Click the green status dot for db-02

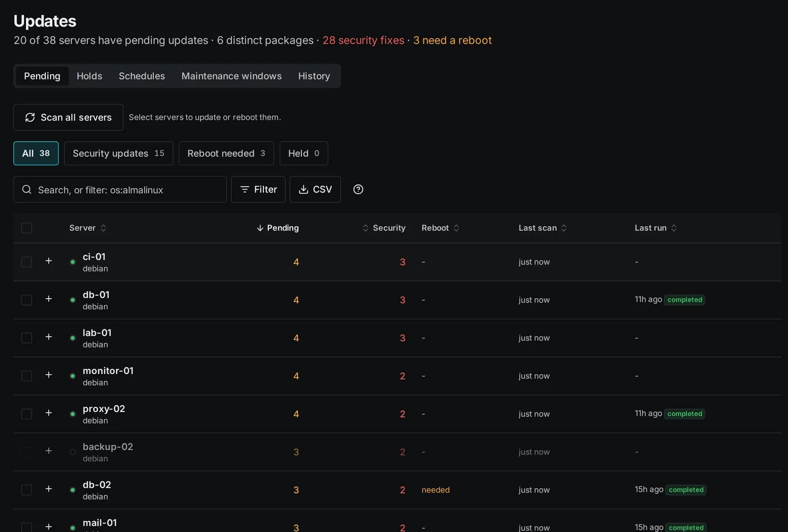pos(73,490)
